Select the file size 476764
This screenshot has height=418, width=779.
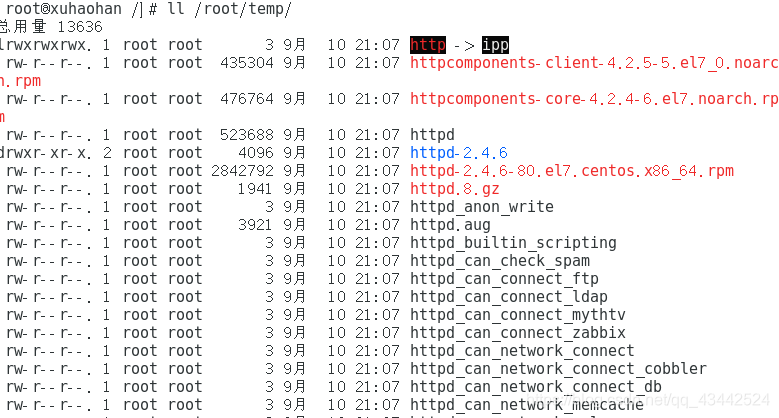pos(247,99)
